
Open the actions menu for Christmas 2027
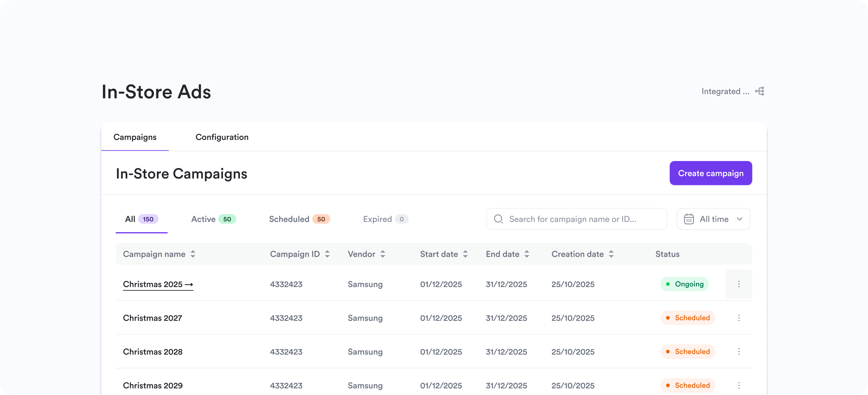tap(739, 318)
